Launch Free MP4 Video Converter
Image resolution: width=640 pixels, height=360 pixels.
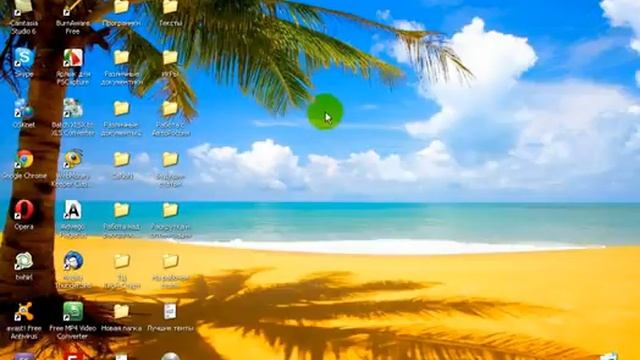(73, 312)
